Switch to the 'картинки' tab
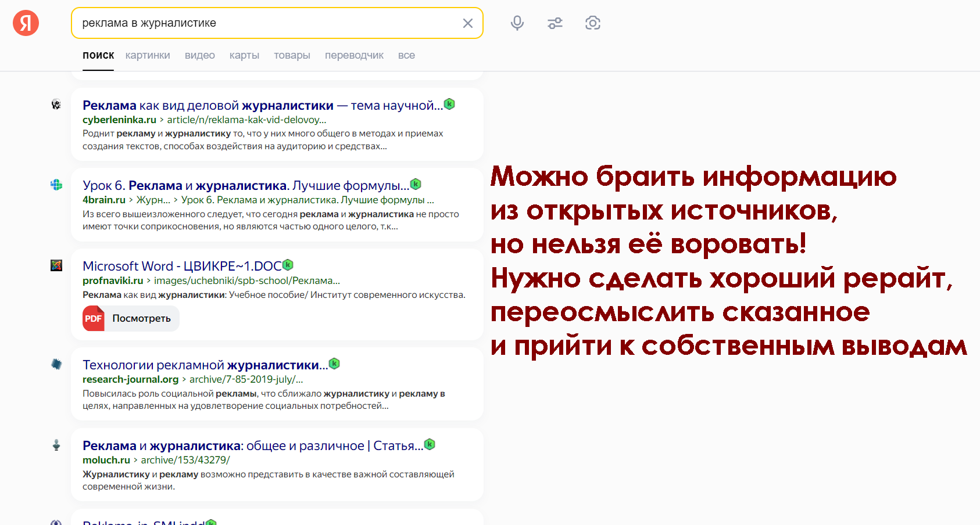 click(x=148, y=55)
